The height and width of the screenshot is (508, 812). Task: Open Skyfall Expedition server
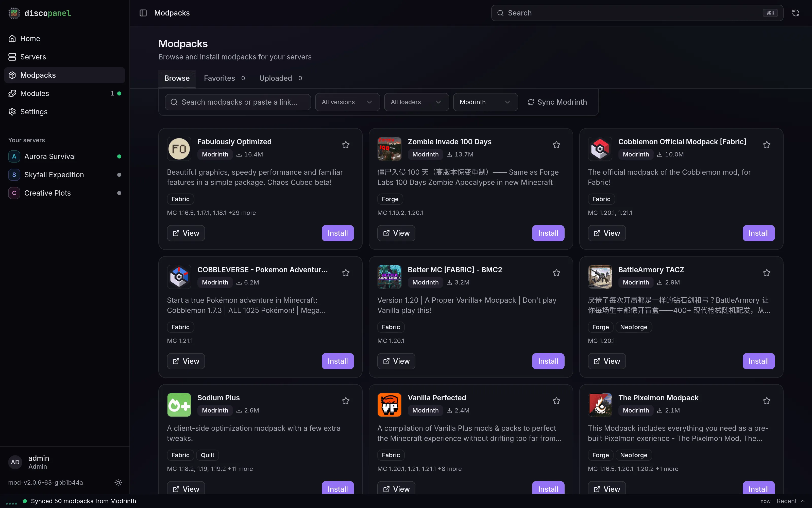click(x=64, y=175)
